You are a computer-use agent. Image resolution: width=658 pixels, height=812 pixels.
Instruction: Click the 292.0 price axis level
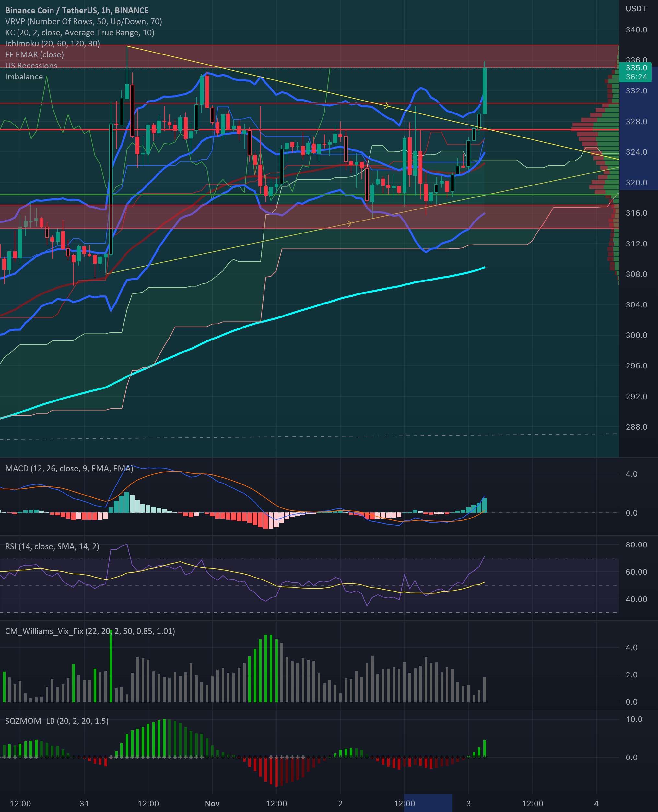(636, 397)
